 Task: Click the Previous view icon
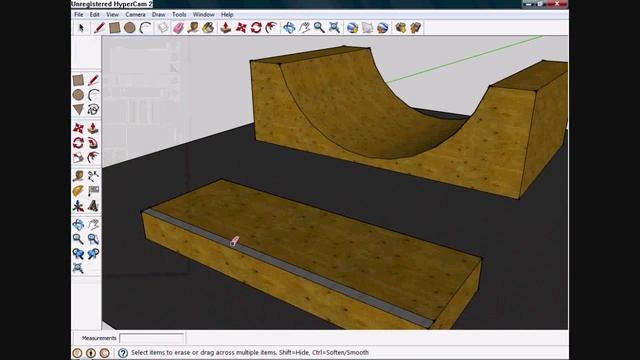pyautogui.click(x=78, y=253)
